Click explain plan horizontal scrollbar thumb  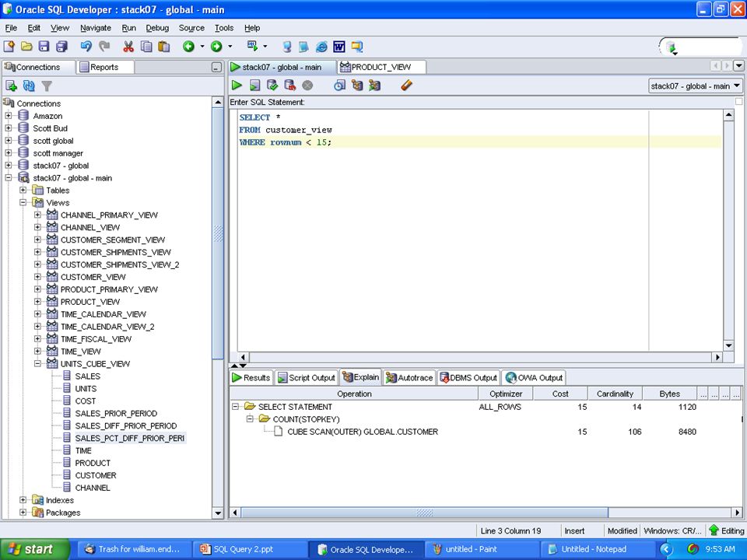point(424,513)
